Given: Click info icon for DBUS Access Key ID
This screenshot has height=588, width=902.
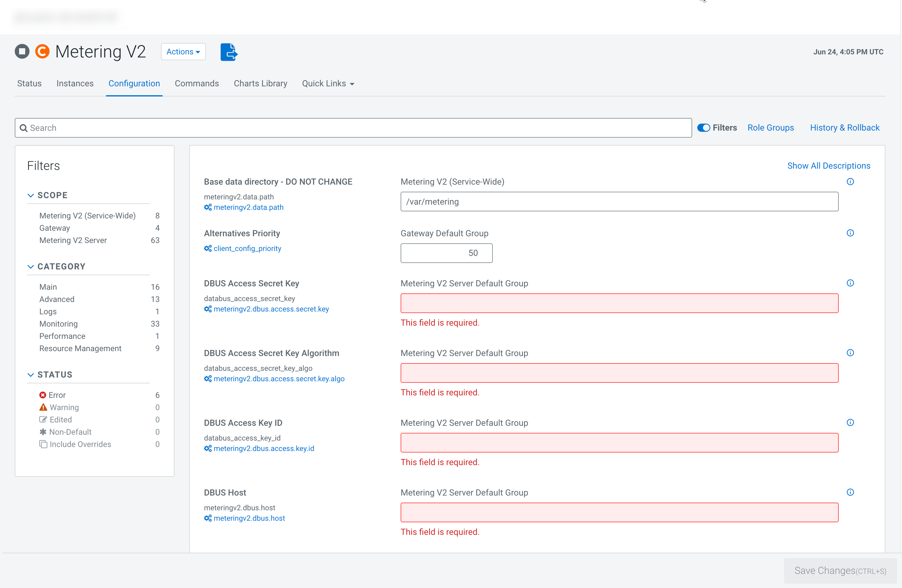Looking at the screenshot, I should pyautogui.click(x=850, y=422).
